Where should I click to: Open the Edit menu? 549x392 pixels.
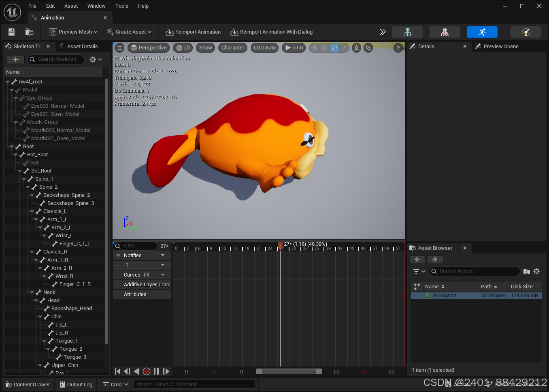(51, 6)
